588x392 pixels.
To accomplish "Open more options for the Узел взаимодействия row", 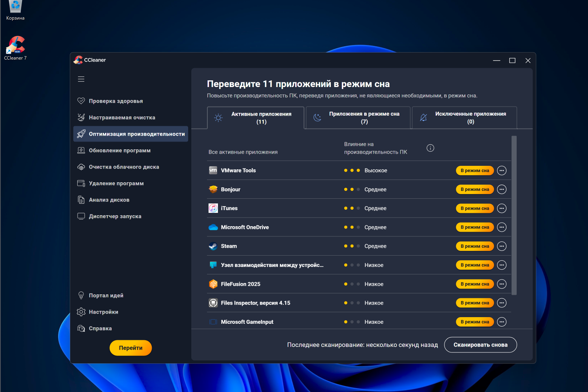I will 502,265.
